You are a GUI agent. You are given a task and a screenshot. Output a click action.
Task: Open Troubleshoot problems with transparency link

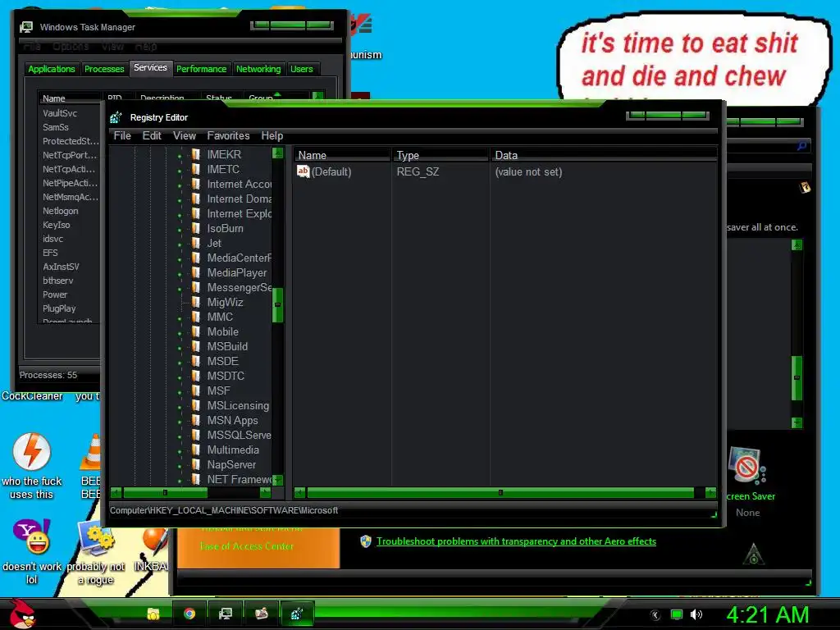(x=517, y=541)
